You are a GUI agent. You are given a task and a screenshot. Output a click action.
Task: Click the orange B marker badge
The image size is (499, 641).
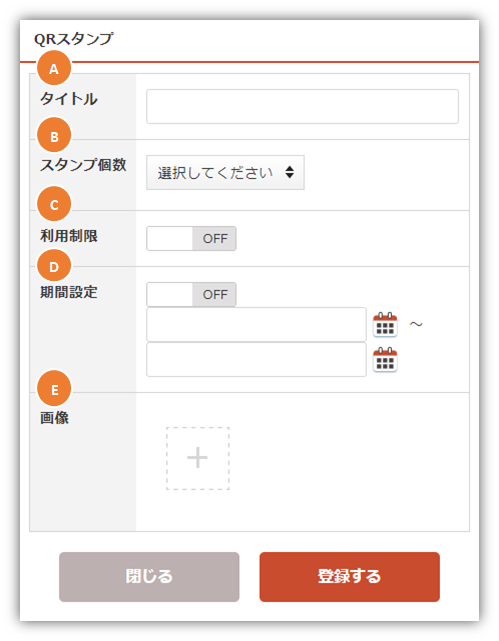click(x=54, y=135)
